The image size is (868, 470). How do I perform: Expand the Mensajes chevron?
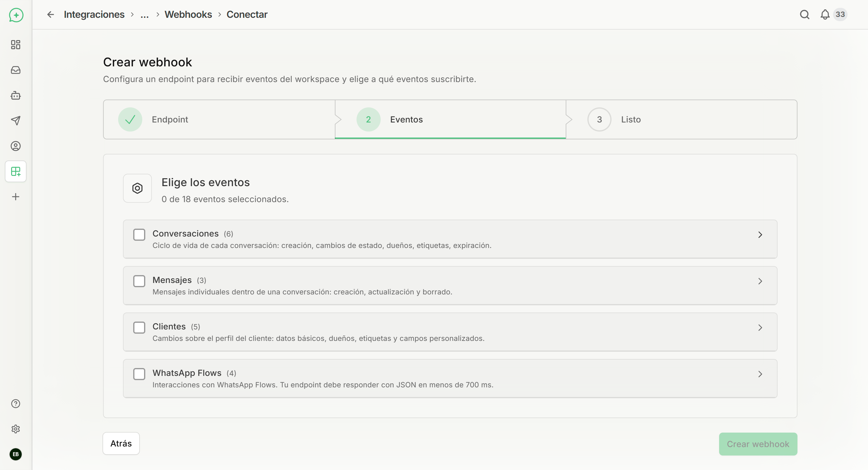click(760, 281)
